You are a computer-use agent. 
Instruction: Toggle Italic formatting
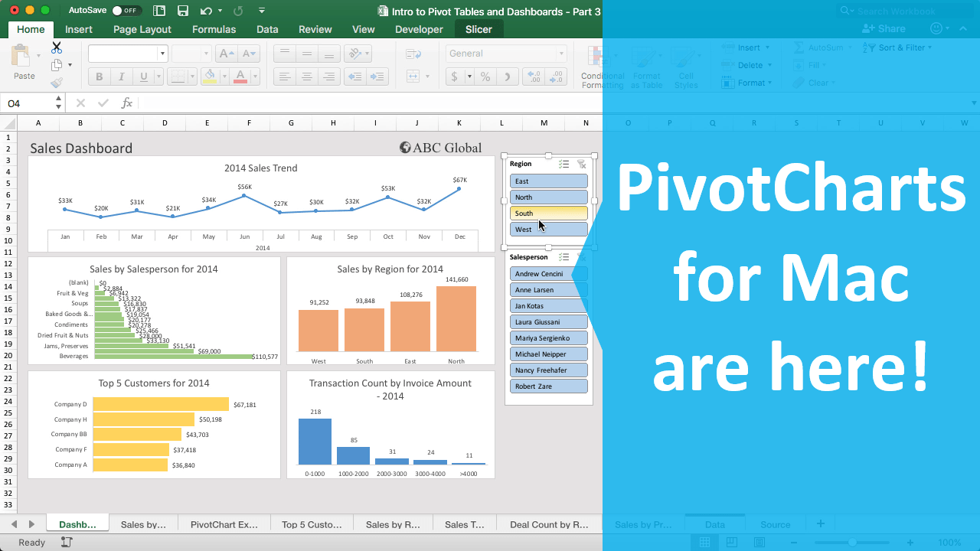(120, 77)
